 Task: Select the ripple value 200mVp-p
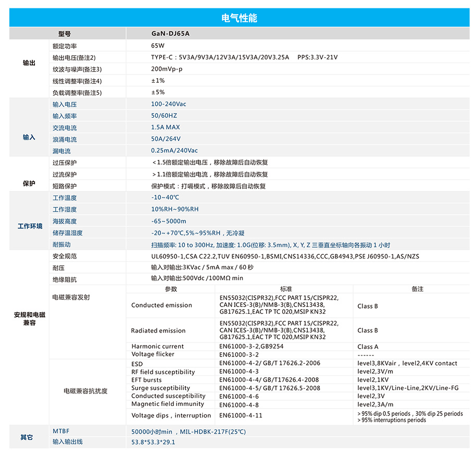(167, 69)
